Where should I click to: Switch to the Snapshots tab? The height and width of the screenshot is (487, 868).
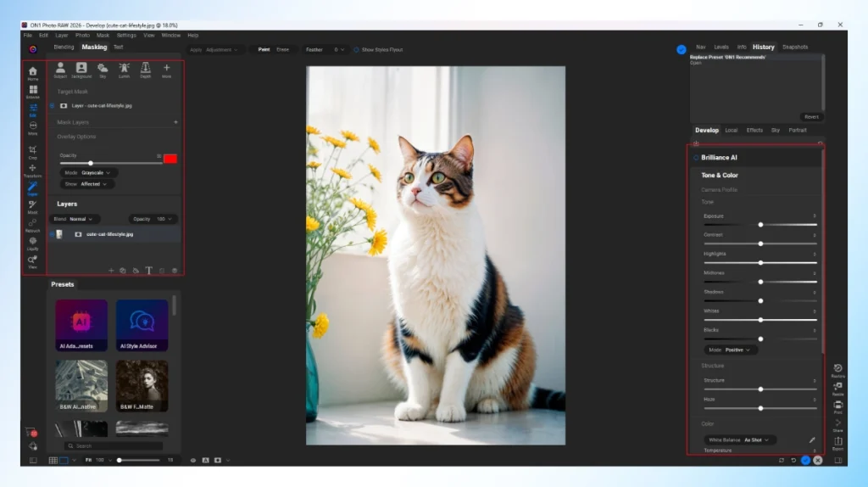795,48
